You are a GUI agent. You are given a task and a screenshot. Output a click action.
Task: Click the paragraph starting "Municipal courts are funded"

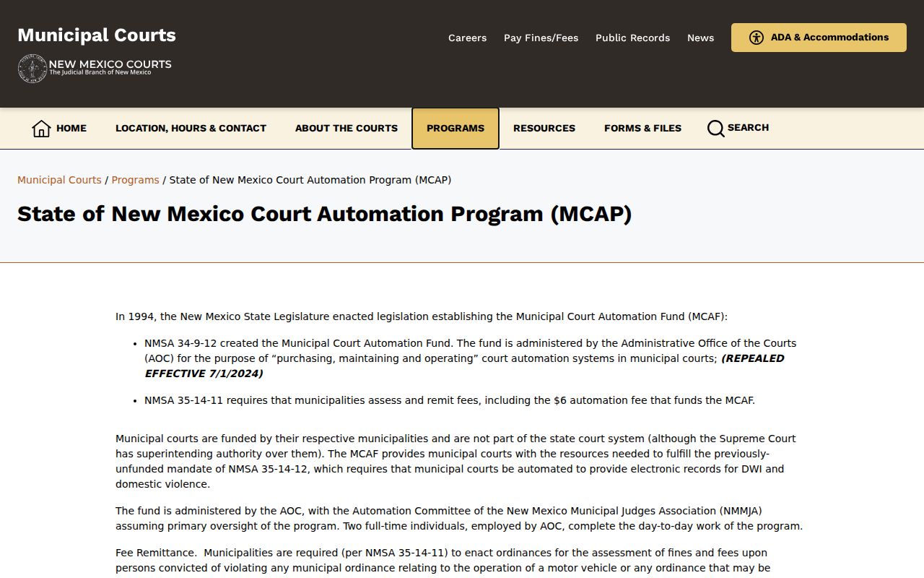pyautogui.click(x=456, y=462)
